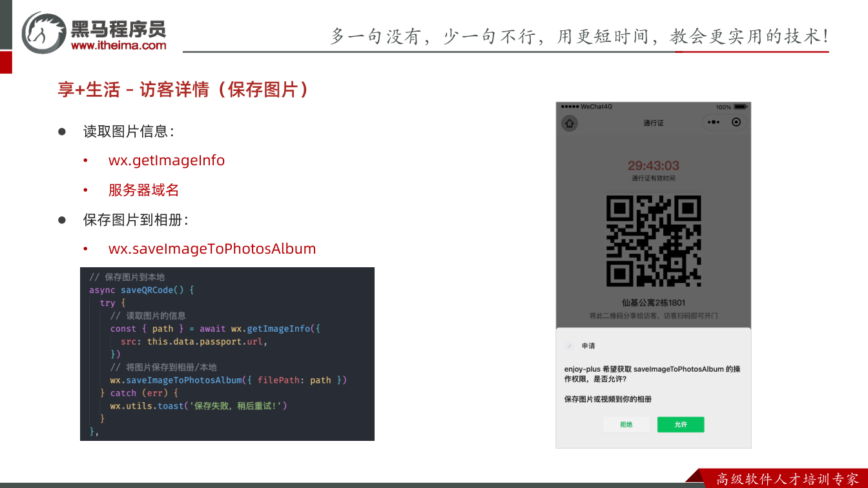Click the itheima horse logo

click(44, 32)
